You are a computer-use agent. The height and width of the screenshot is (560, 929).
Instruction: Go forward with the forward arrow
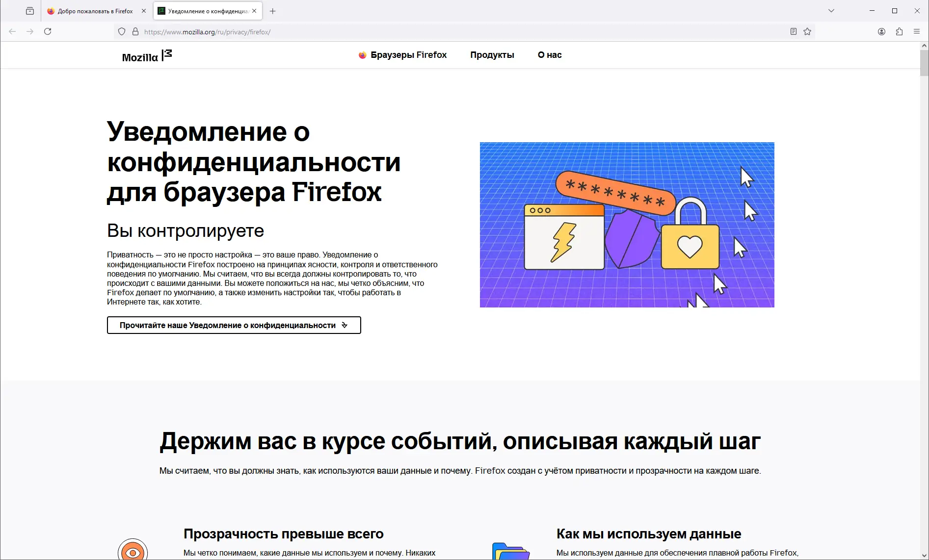(x=30, y=31)
